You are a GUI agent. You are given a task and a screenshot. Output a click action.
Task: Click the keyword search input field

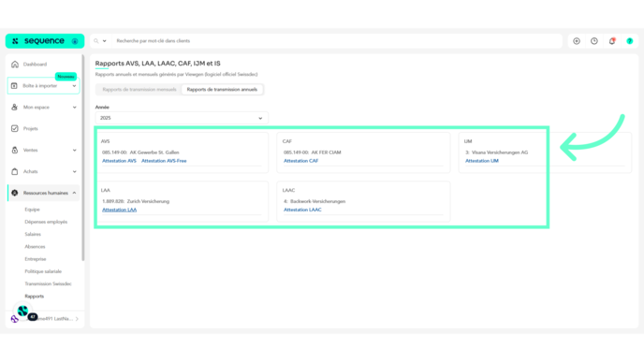337,41
